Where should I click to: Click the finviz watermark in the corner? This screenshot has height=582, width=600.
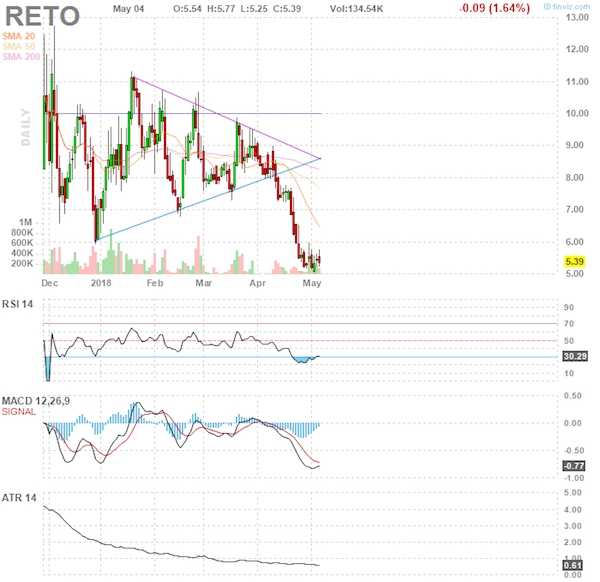point(574,6)
